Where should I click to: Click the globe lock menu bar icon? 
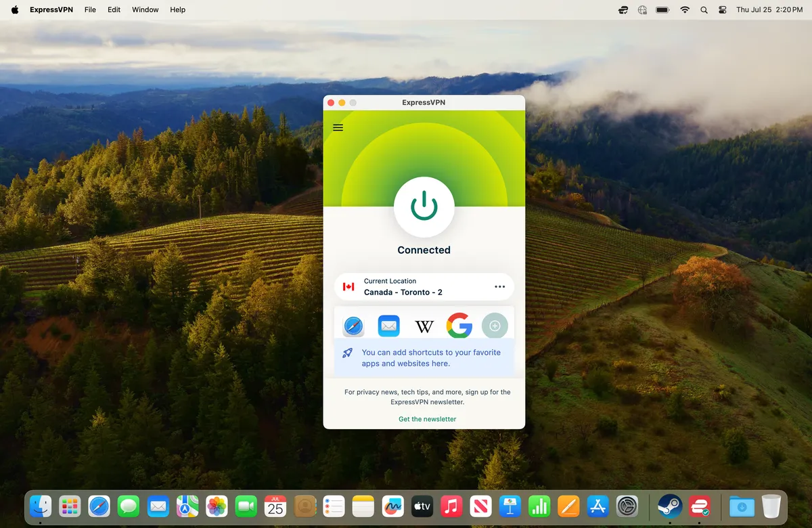coord(642,9)
